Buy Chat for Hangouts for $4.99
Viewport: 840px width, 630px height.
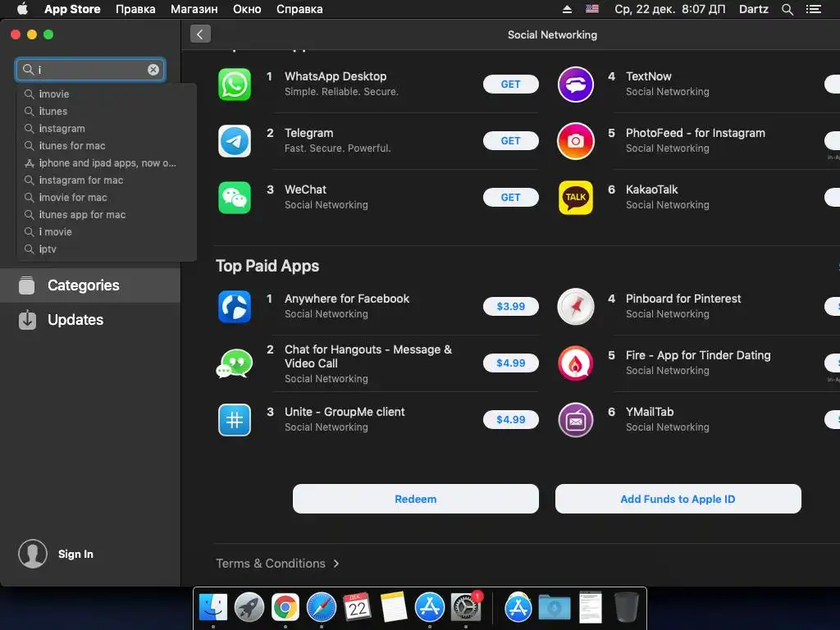[510, 363]
